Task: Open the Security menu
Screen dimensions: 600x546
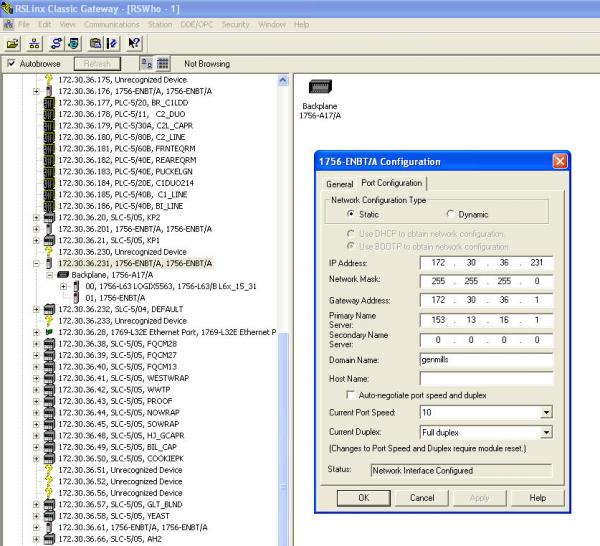Action: pos(235,24)
